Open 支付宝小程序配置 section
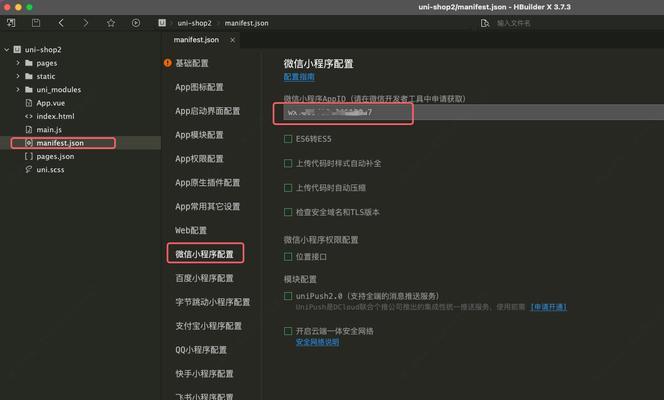This screenshot has width=664, height=400. (209, 326)
